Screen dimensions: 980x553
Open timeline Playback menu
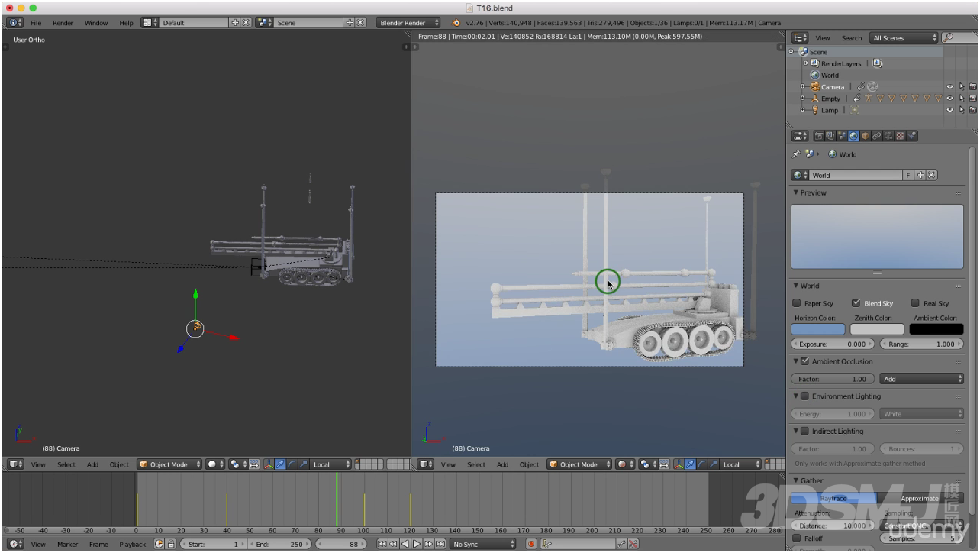(133, 544)
